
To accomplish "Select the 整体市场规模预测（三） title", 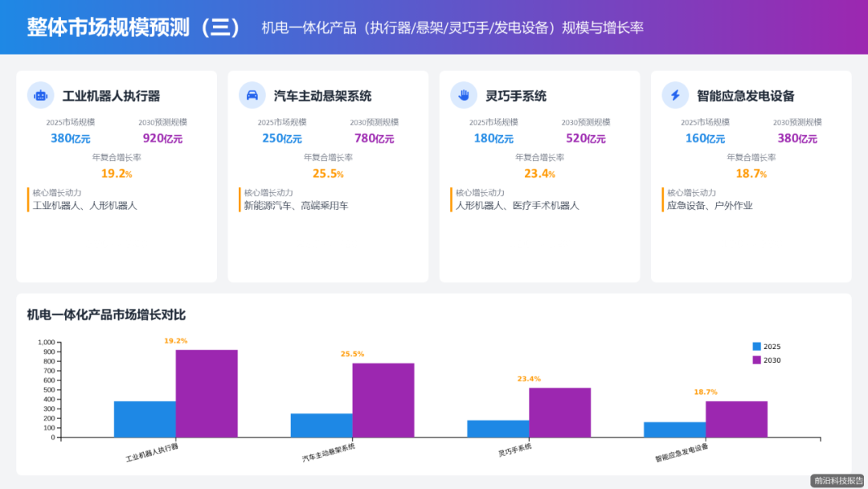I will 132,27.
